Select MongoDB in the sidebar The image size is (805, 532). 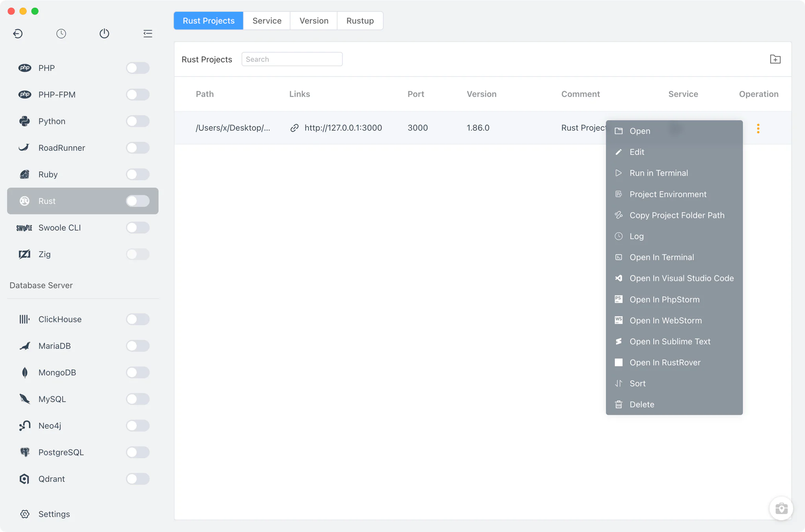[x=83, y=372]
